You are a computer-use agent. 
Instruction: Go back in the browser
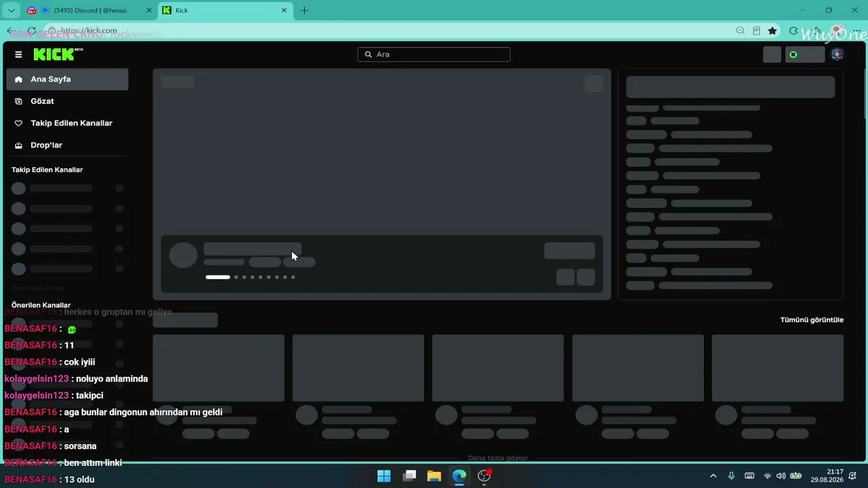[10, 30]
